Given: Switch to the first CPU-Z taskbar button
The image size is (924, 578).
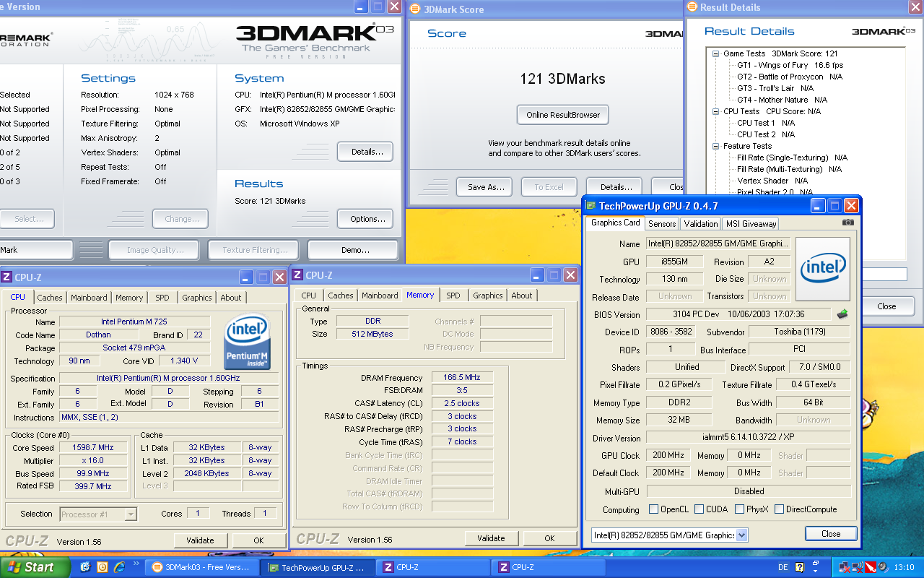Looking at the screenshot, I should click(x=432, y=567).
